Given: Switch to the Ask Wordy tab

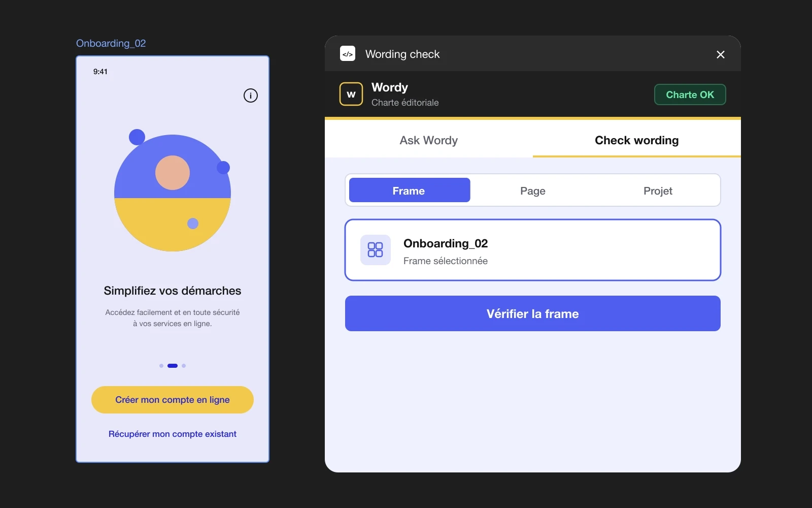Looking at the screenshot, I should pyautogui.click(x=429, y=140).
